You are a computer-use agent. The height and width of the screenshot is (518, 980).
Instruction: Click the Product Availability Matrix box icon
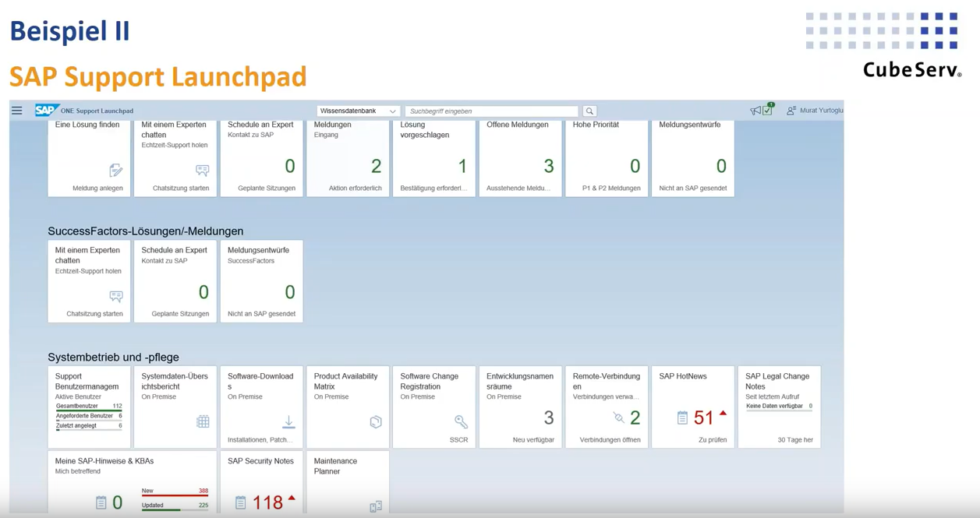tap(376, 421)
